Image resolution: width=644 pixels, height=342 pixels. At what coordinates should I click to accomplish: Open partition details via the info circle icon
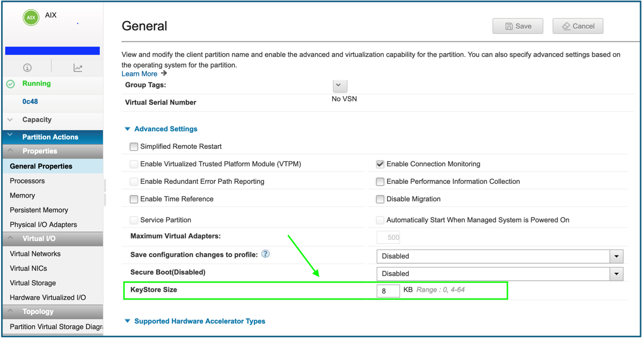(27, 67)
